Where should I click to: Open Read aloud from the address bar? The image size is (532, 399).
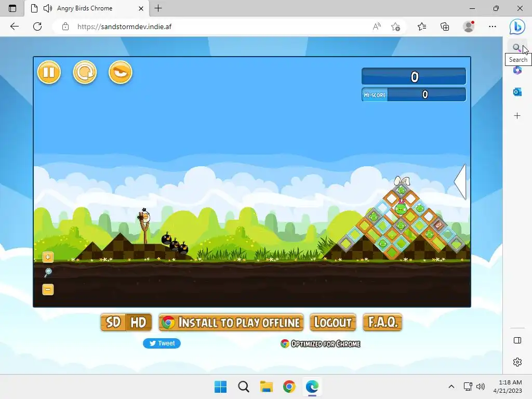[x=377, y=26]
